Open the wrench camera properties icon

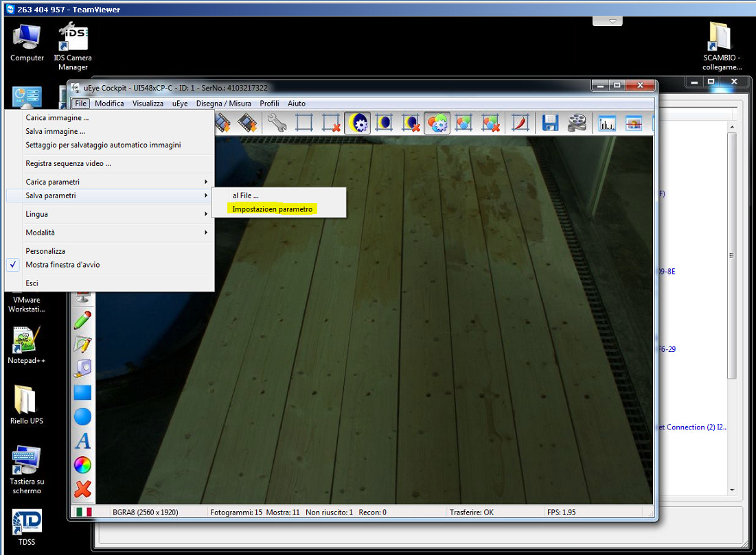277,123
